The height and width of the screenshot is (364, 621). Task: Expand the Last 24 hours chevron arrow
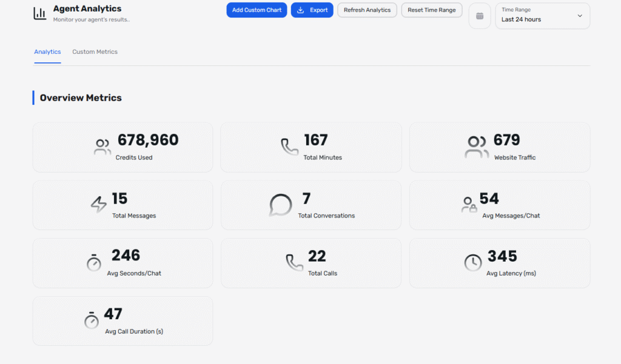click(x=580, y=16)
